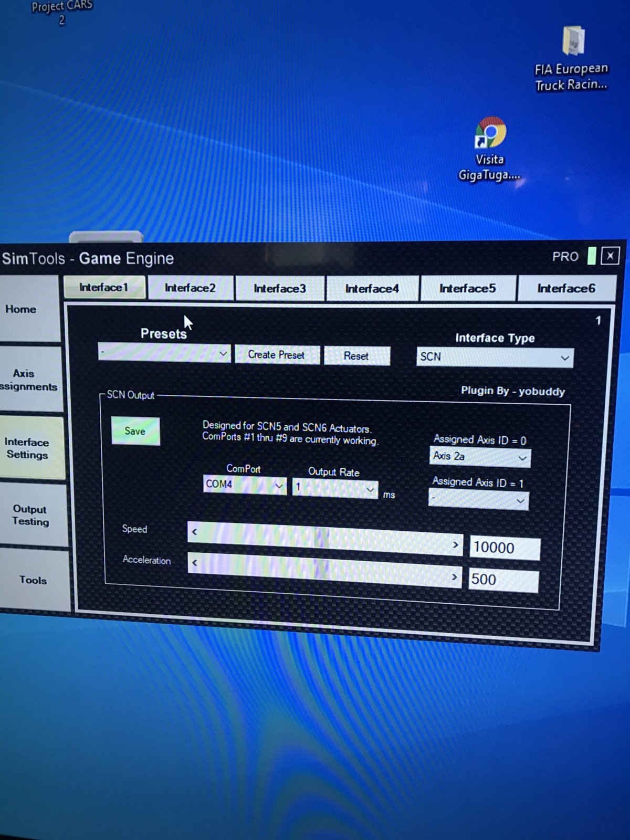
Task: Click the green status indicator beside PRO
Action: pos(592,256)
